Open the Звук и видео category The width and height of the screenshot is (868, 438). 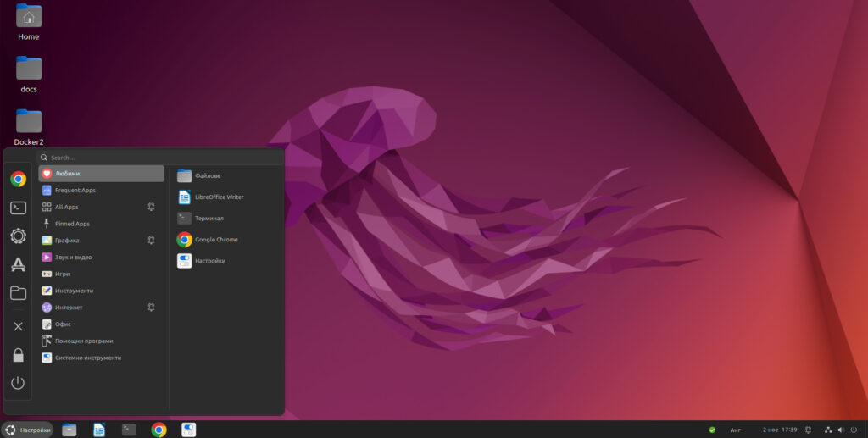click(x=102, y=258)
